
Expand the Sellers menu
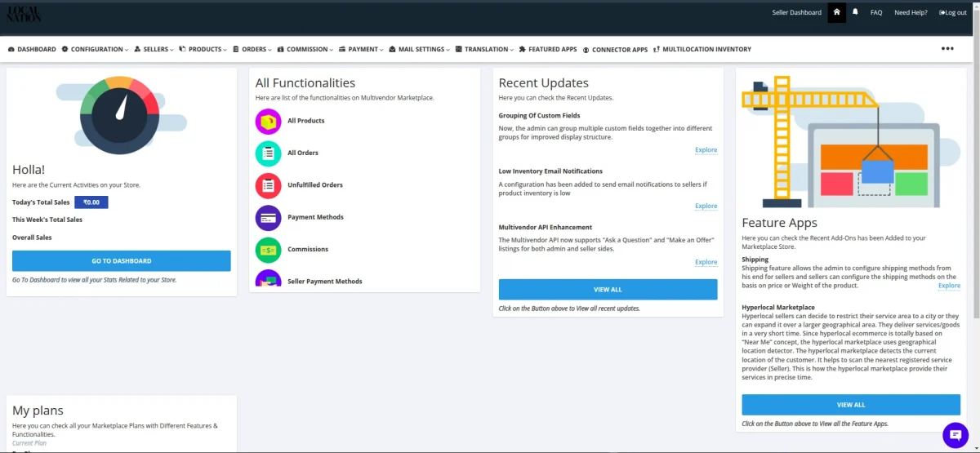click(154, 49)
